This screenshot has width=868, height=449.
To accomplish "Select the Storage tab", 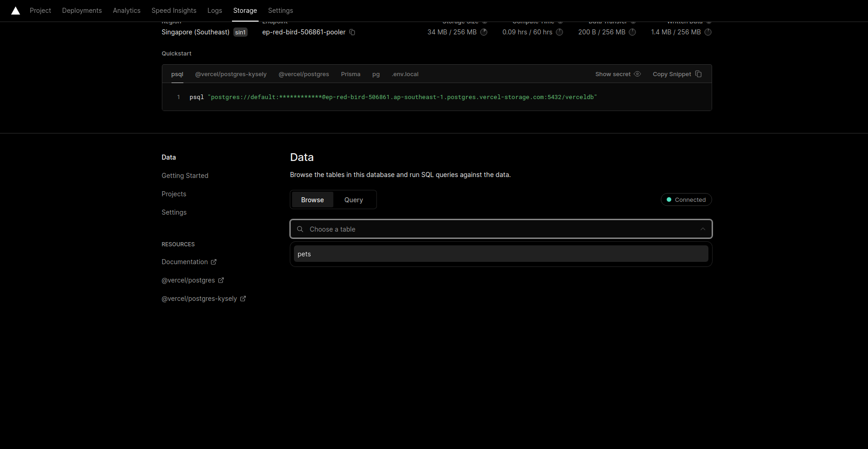I will 245,11.
